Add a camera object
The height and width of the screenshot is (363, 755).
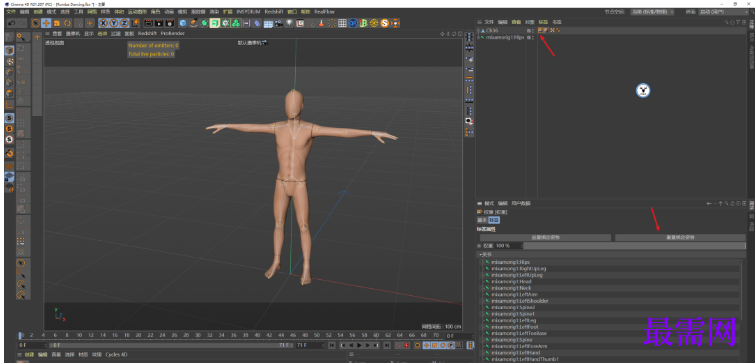coord(279,23)
